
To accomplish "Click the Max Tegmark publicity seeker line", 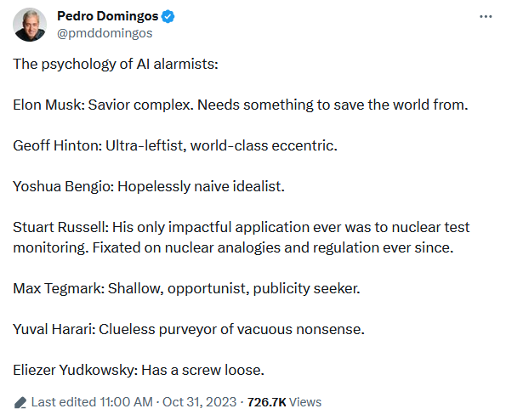I will tap(186, 288).
